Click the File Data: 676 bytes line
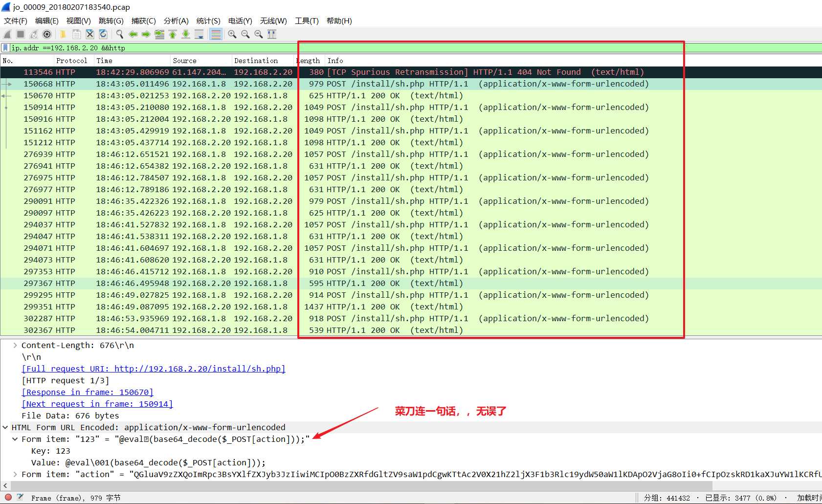This screenshot has width=822, height=504. pyautogui.click(x=70, y=416)
